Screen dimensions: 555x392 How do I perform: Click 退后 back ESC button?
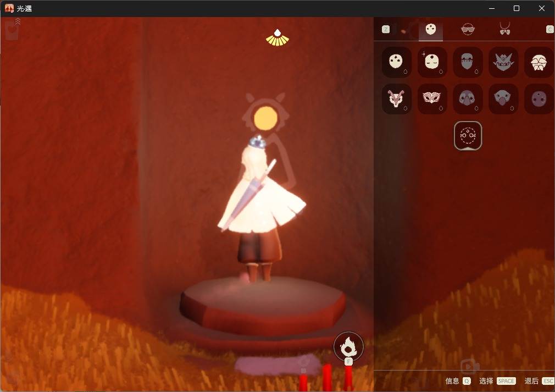[x=540, y=381]
